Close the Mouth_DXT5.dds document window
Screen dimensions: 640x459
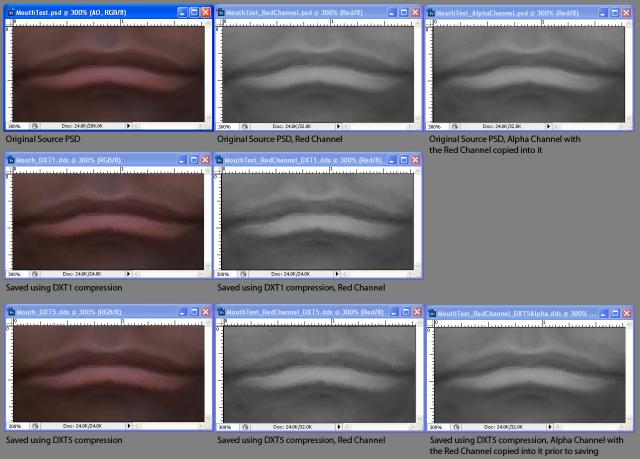206,312
